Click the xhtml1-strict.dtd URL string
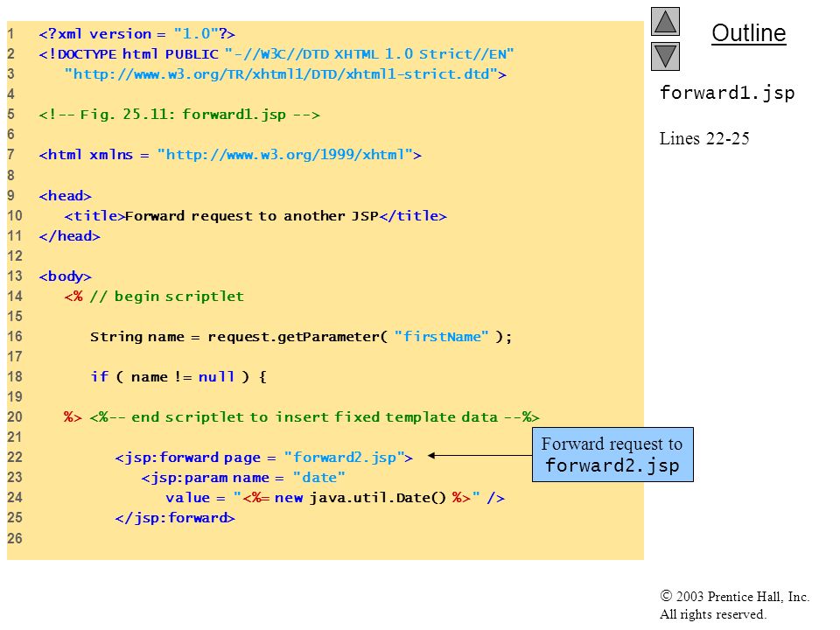Viewport: 840px width, 630px height. click(x=285, y=73)
